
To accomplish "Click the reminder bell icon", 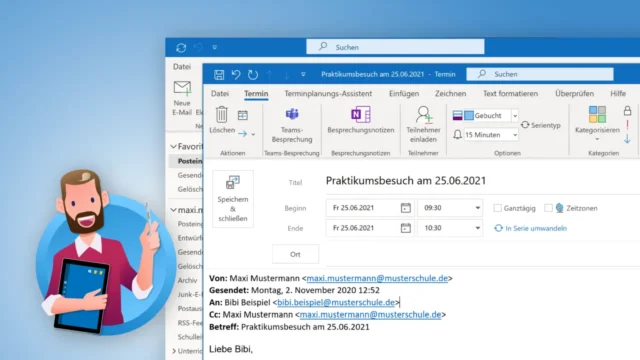I will [x=458, y=134].
